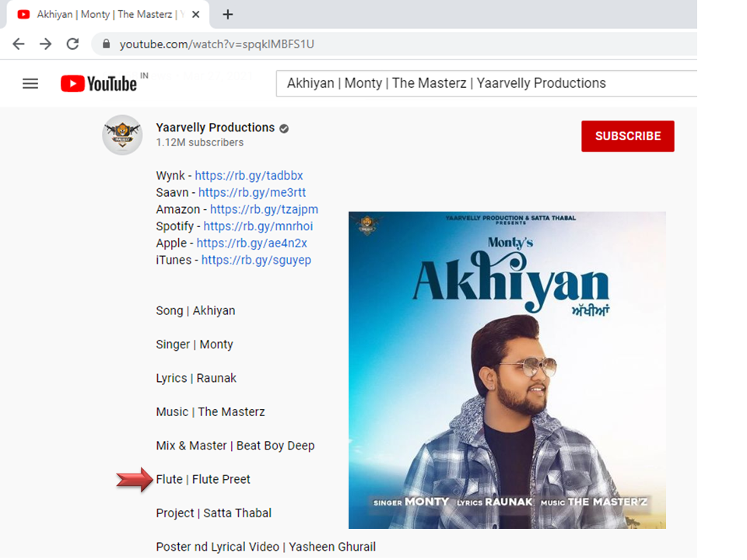Screen dimensions: 747x560
Task: Open the Amazon link rb.gy/tzajpm
Action: (264, 209)
